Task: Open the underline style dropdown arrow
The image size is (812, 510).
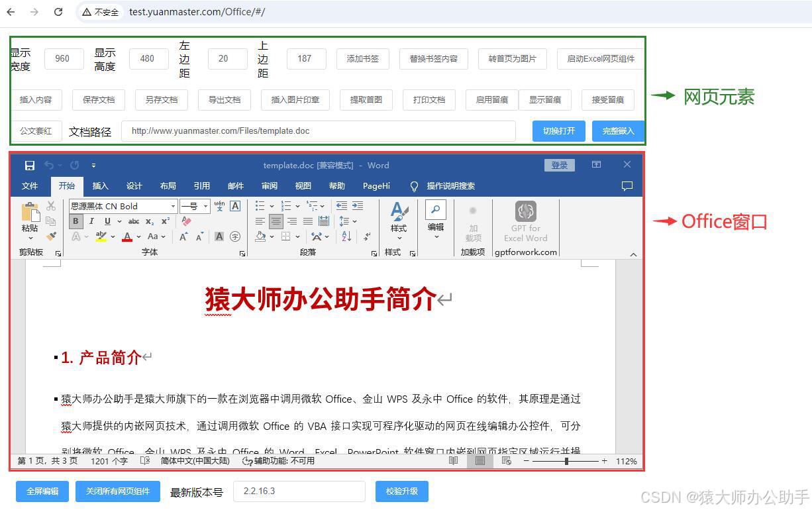Action: [x=119, y=221]
